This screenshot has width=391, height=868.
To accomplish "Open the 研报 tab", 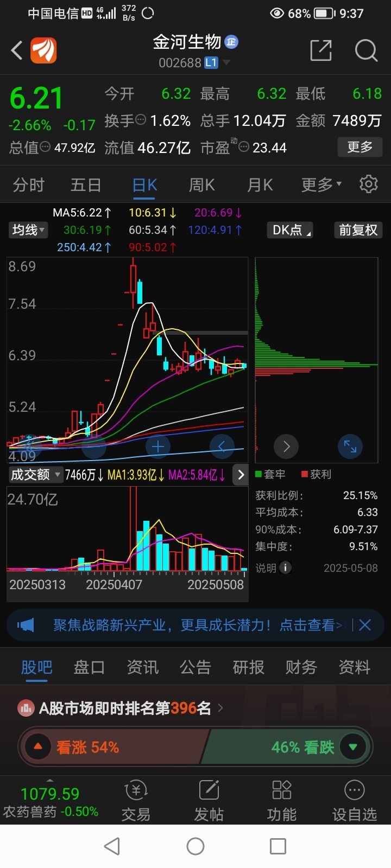I will point(248,667).
